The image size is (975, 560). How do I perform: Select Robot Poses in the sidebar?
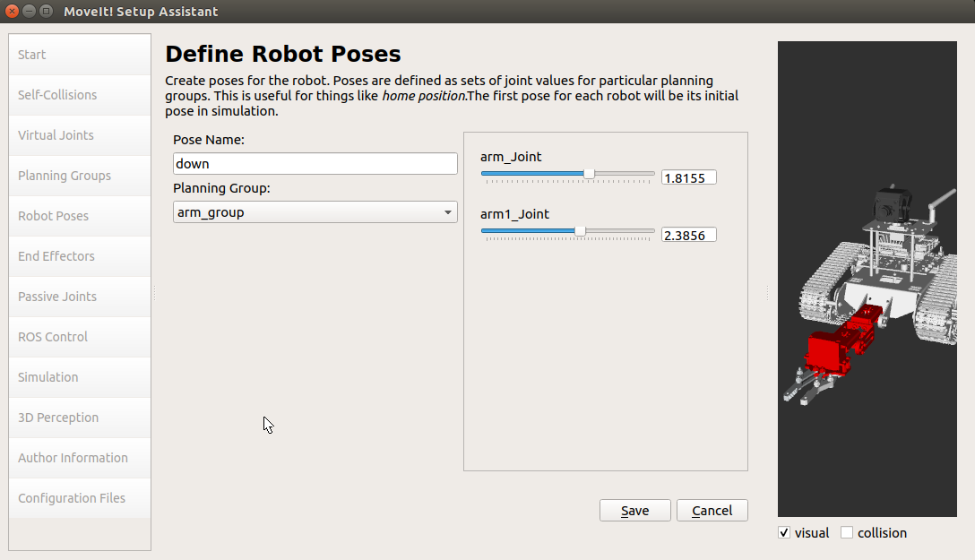80,216
